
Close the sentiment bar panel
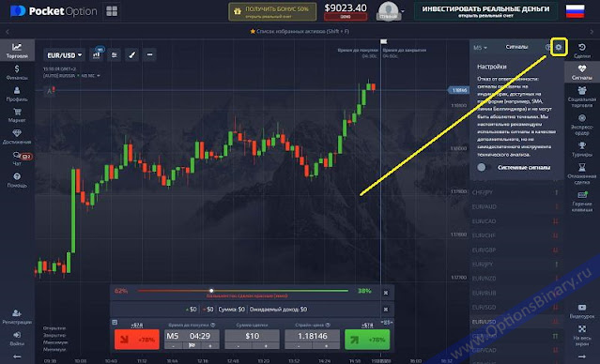pos(386,293)
